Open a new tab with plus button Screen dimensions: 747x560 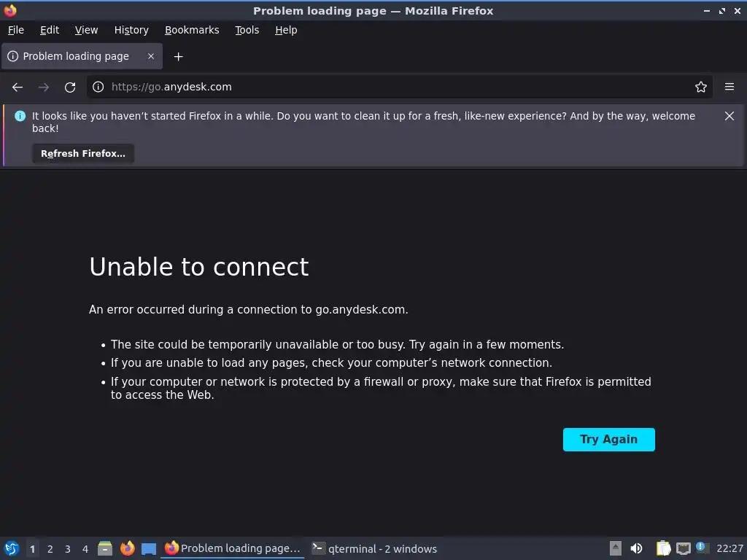(x=178, y=57)
